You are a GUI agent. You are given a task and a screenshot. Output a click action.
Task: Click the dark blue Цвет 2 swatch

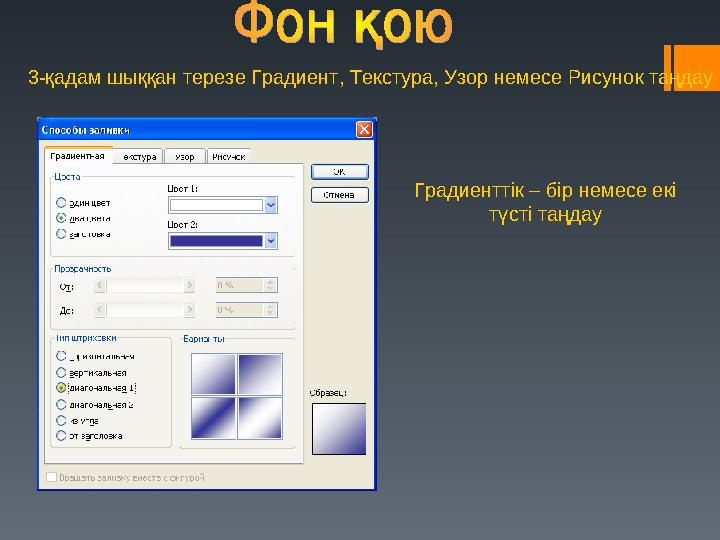[216, 241]
